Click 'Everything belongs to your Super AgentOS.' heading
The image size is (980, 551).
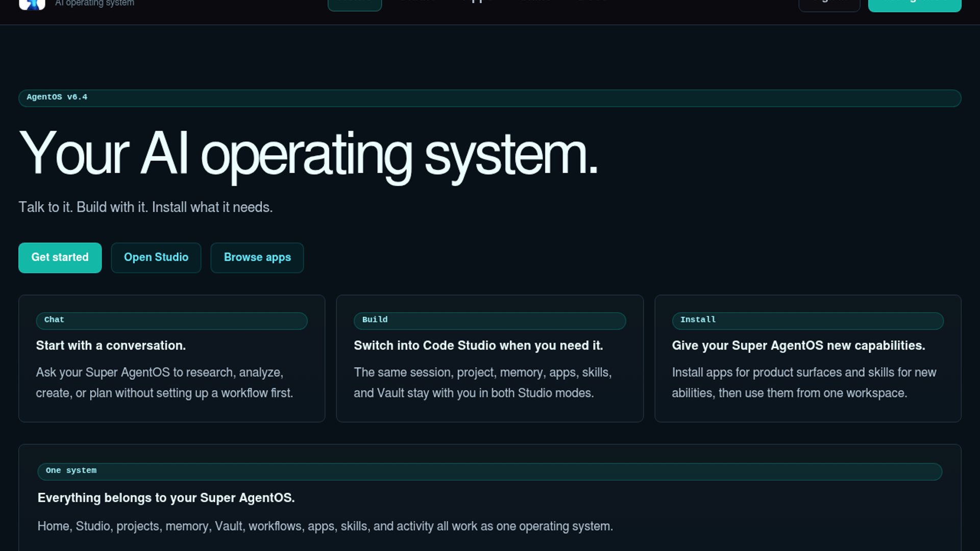pyautogui.click(x=166, y=498)
